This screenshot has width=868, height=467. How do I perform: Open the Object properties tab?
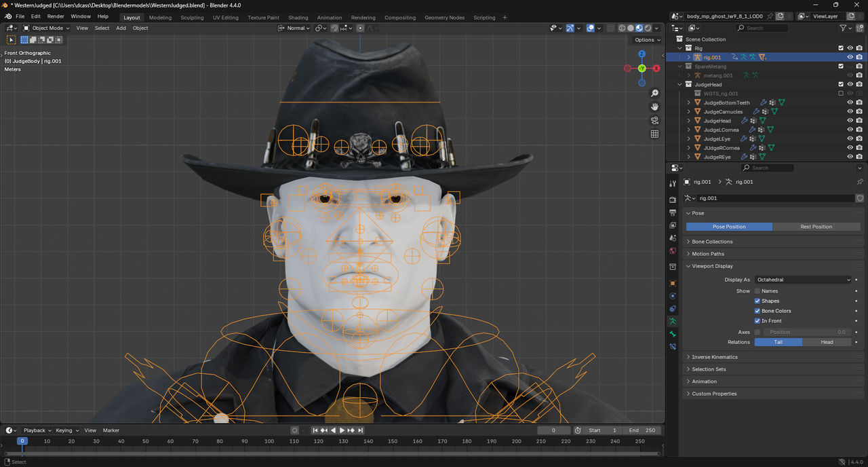tap(673, 283)
